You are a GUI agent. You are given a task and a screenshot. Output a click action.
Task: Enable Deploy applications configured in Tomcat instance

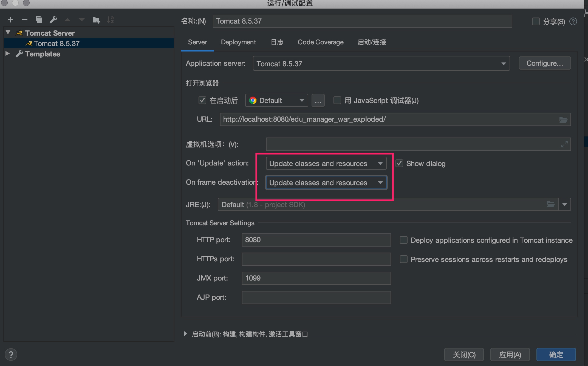[403, 240]
